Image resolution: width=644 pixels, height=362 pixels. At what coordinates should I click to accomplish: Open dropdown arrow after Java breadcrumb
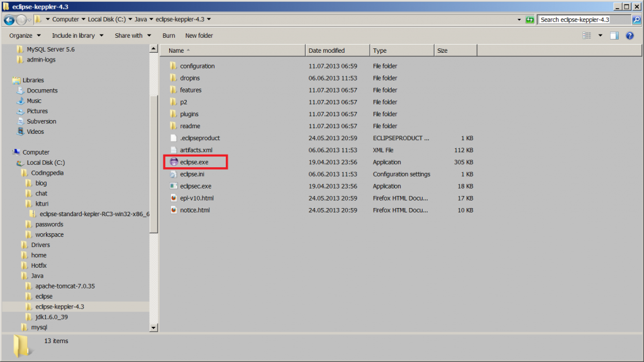(x=151, y=19)
